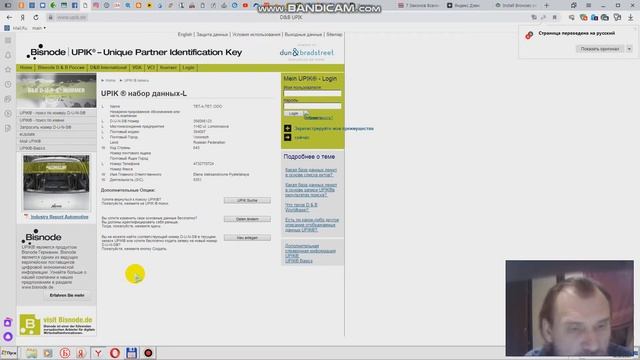
Task: Click the 'Daten ändern' button
Action: [x=247, y=219]
